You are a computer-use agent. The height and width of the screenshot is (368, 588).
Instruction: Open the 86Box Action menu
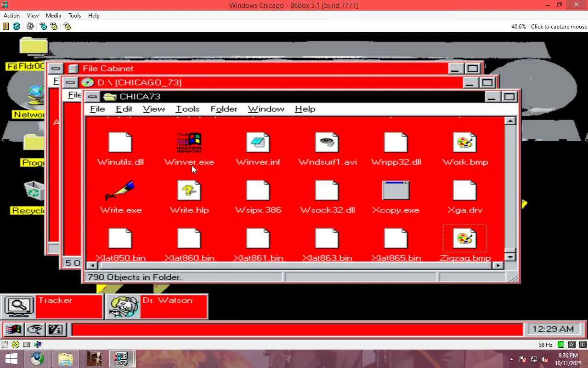coord(12,16)
